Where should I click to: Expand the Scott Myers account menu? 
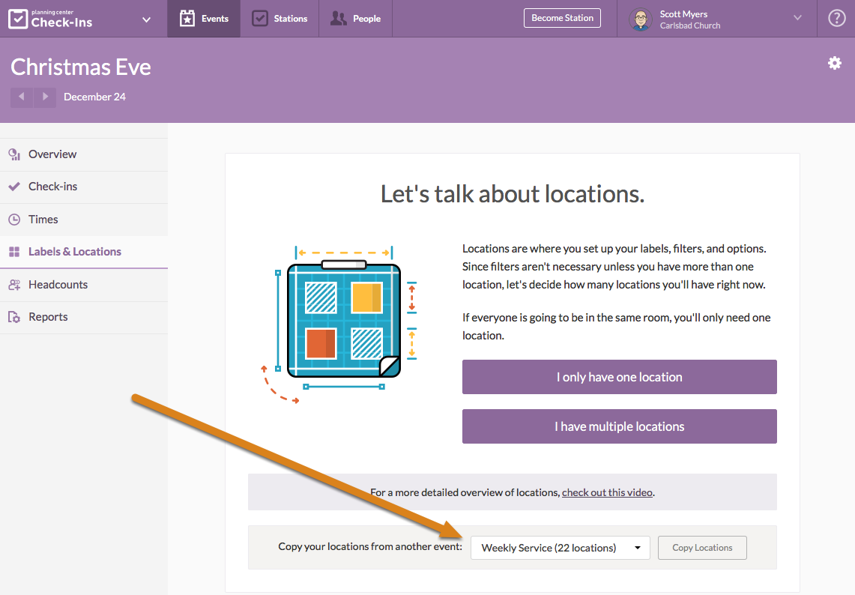797,18
